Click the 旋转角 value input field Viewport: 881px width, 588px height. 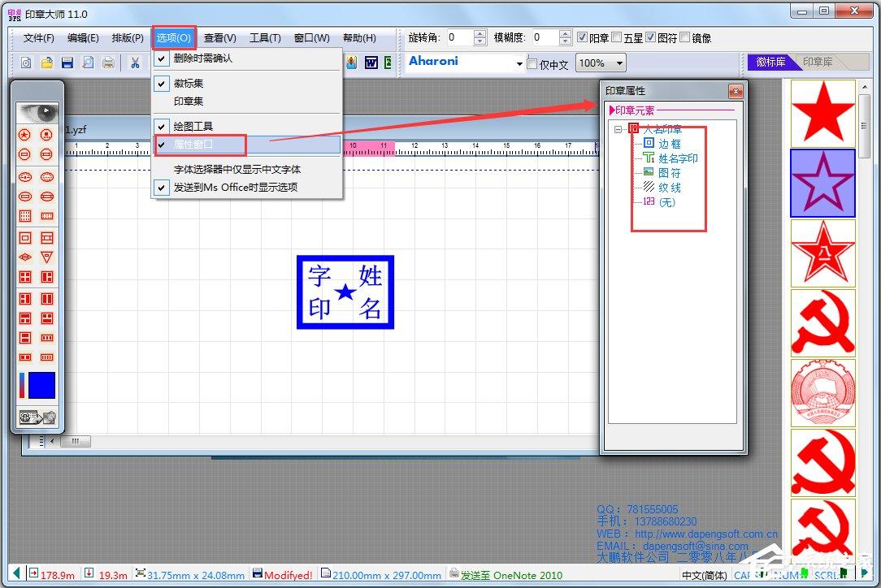(460, 37)
